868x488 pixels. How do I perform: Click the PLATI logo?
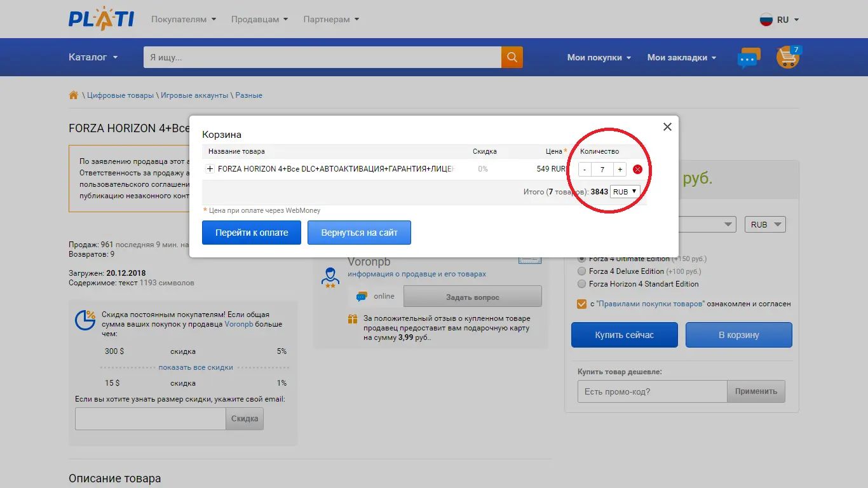[101, 18]
